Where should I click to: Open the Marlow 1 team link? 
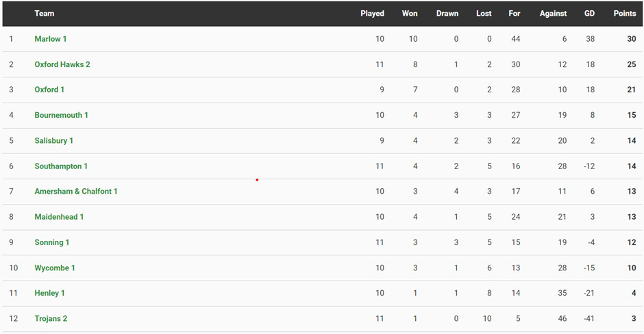tap(51, 39)
